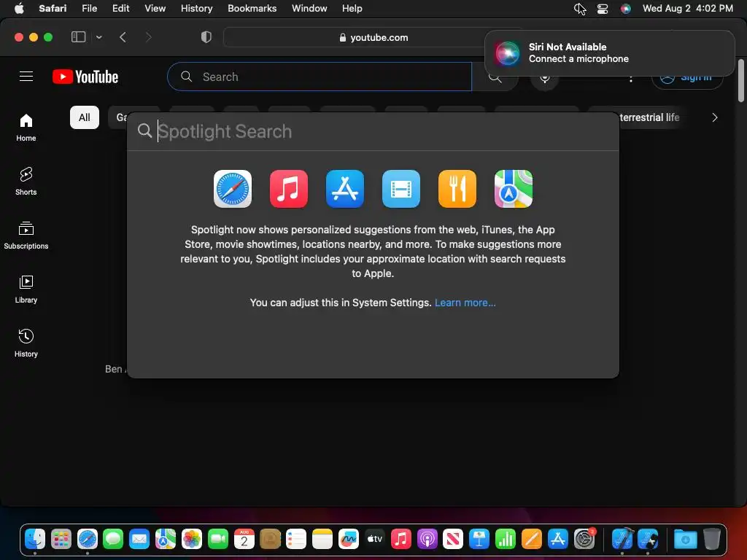
Task: Open the Bookmarks menu
Action: 252,8
